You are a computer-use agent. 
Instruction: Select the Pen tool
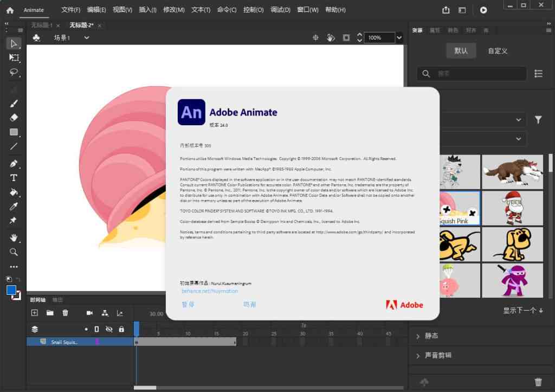[14, 164]
